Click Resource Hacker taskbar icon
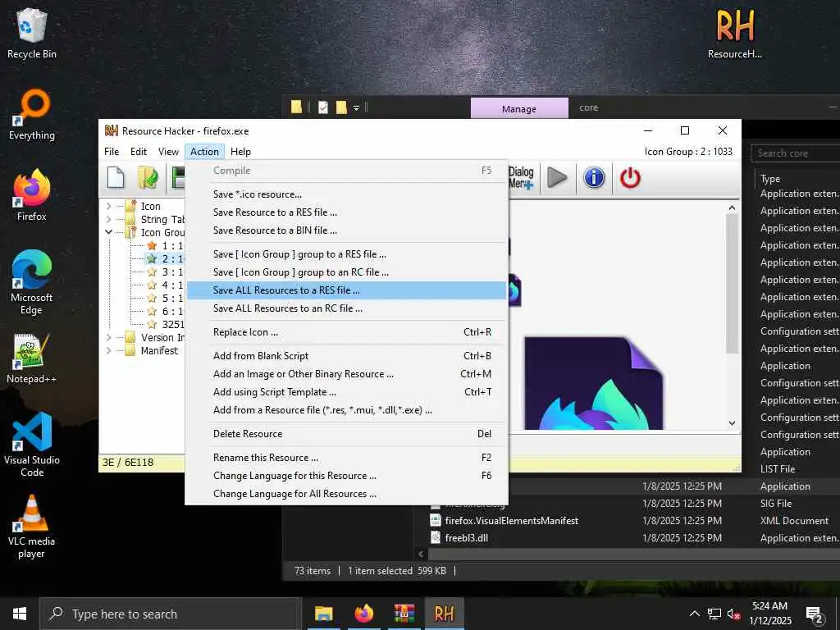The height and width of the screenshot is (630, 840). click(x=444, y=614)
